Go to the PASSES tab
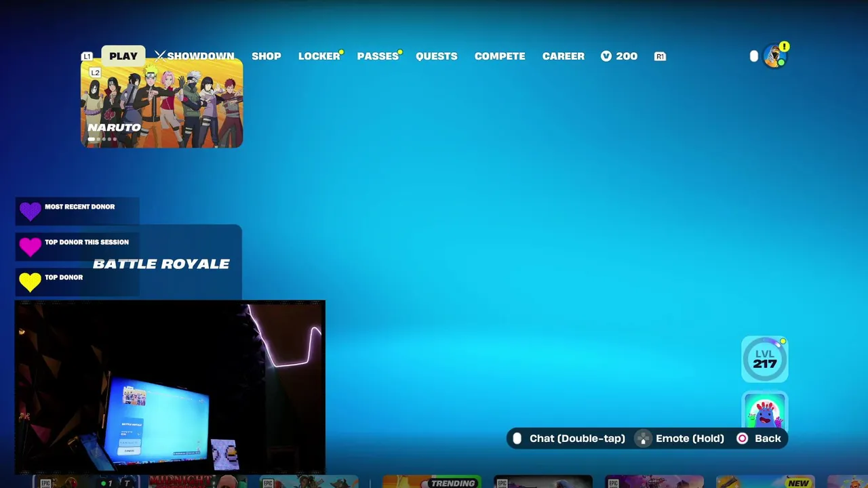 pos(378,56)
